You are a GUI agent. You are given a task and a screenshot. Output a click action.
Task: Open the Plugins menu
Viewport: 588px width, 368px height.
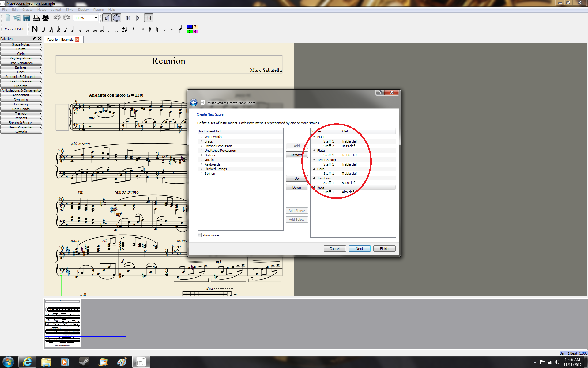click(x=98, y=10)
